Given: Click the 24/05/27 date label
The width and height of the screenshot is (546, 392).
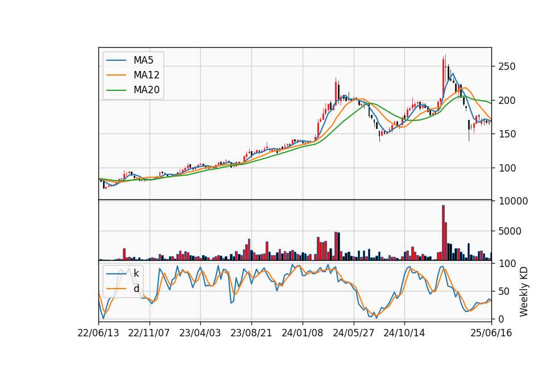Looking at the screenshot, I should click(353, 333).
